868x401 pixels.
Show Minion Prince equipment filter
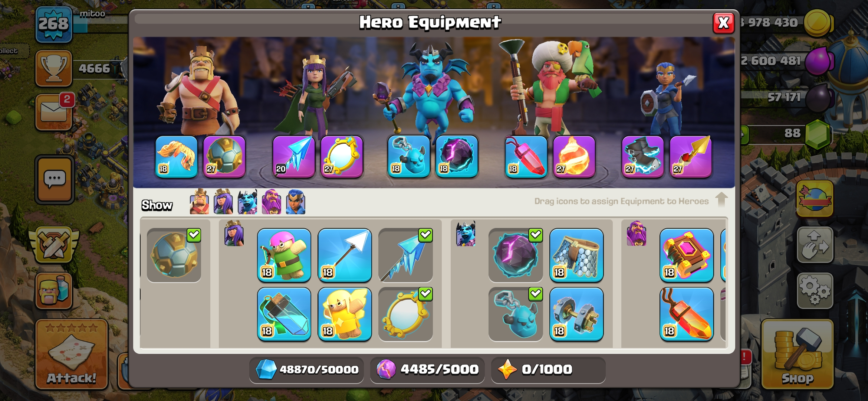pos(247,202)
